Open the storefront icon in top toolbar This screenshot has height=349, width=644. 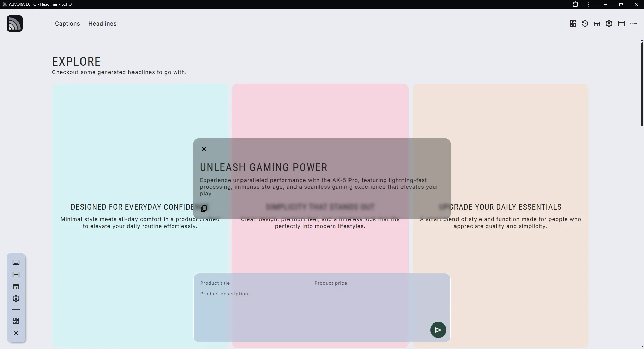tap(597, 23)
